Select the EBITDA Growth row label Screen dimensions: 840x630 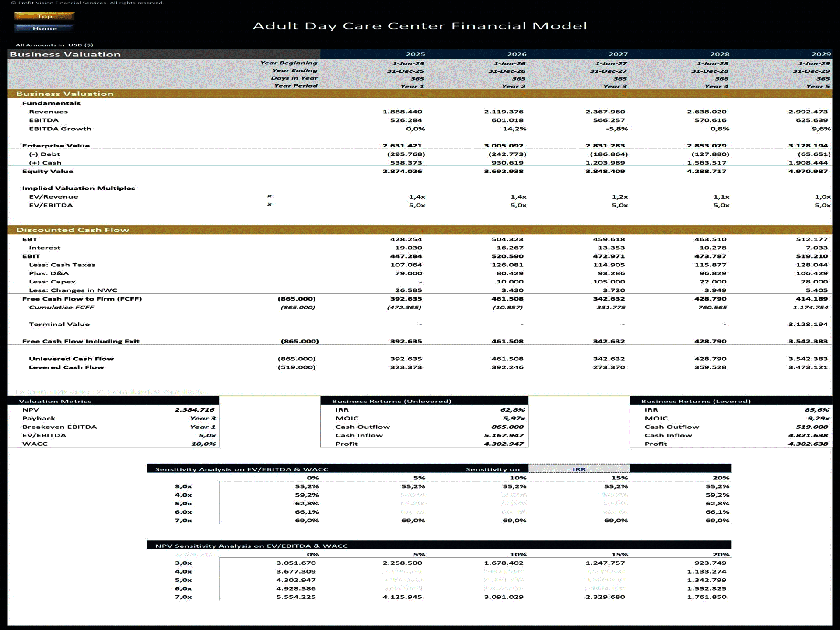[60, 129]
